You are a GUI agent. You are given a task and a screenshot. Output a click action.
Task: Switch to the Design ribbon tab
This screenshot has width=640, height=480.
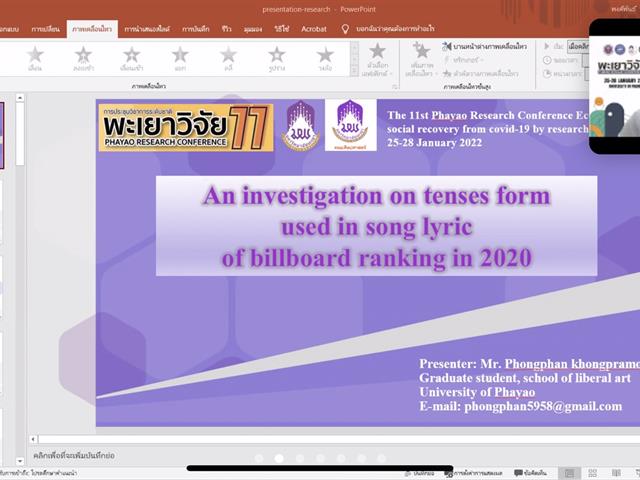pos(9,29)
